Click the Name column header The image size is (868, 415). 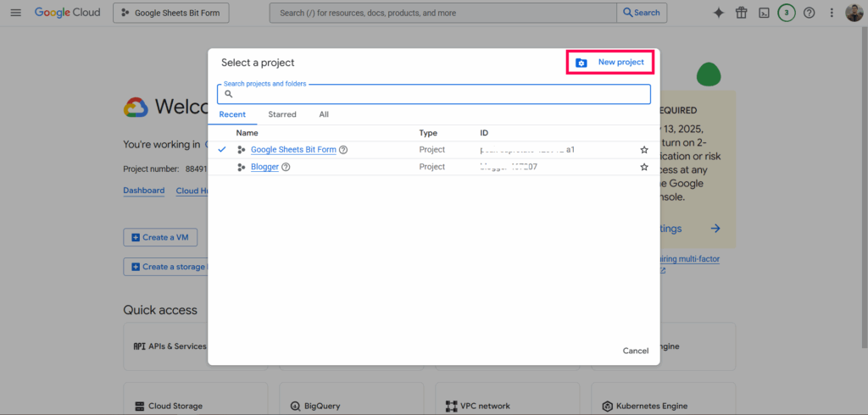pos(247,133)
